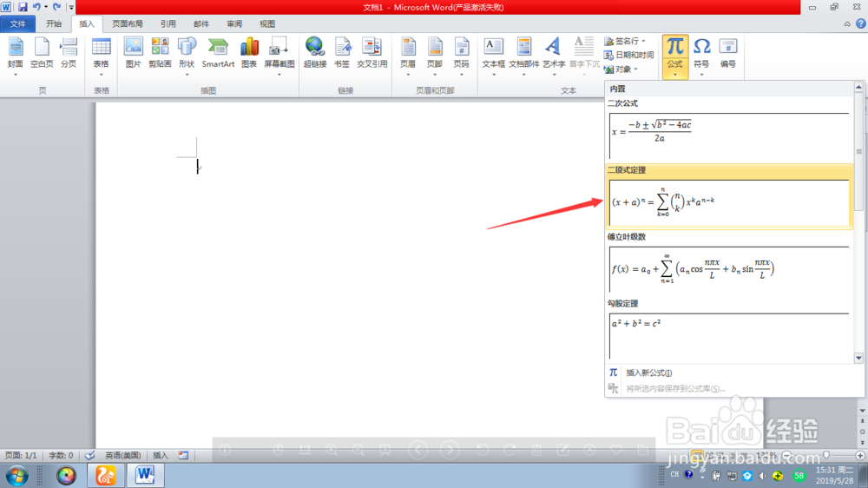The height and width of the screenshot is (488, 868).
Task: Collapse the ribbon with the caret icon
Action: coord(847,23)
